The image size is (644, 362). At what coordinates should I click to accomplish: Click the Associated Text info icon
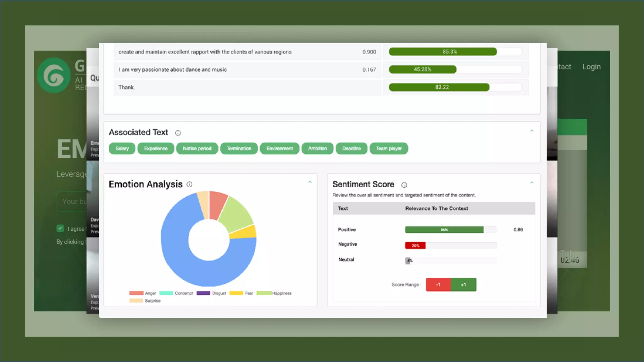click(x=178, y=133)
